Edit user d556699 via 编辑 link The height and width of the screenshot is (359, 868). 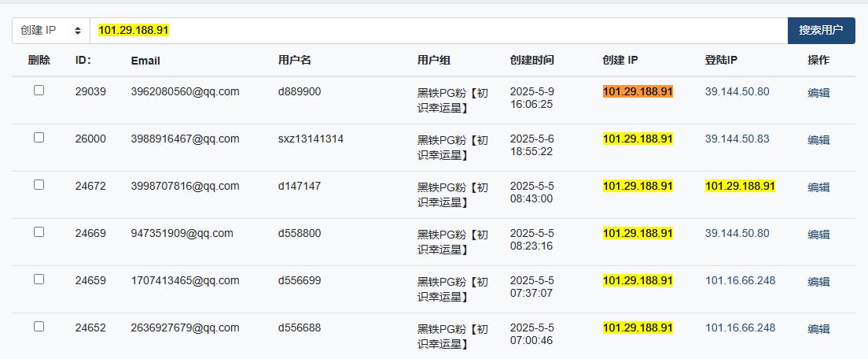coord(818,281)
